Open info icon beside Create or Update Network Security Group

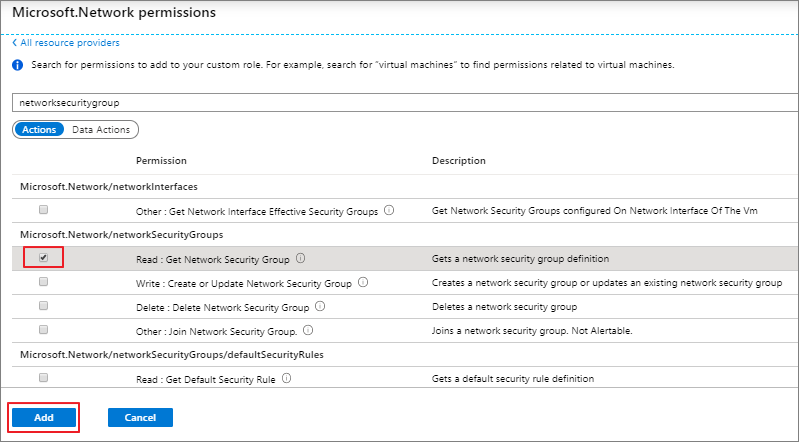pos(363,282)
